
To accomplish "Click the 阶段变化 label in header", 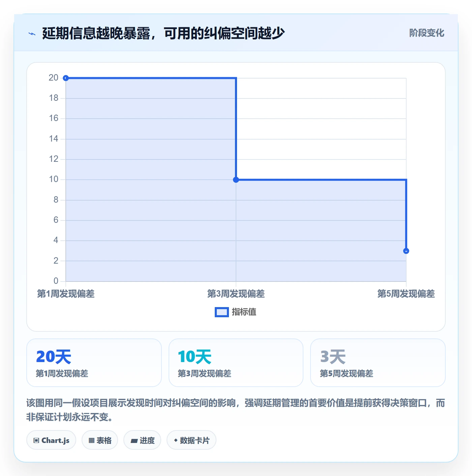I will point(426,33).
